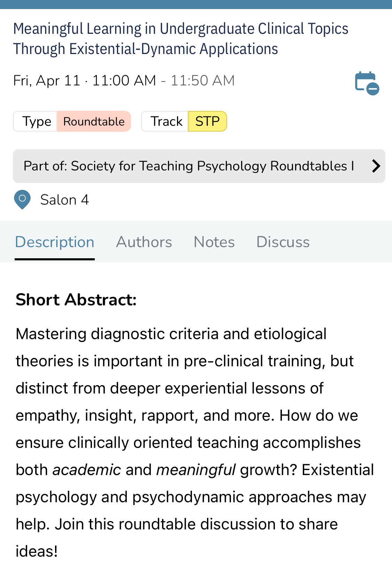The height and width of the screenshot is (573, 392).
Task: Click the italic word 'academic' in abstract
Action: tap(86, 470)
